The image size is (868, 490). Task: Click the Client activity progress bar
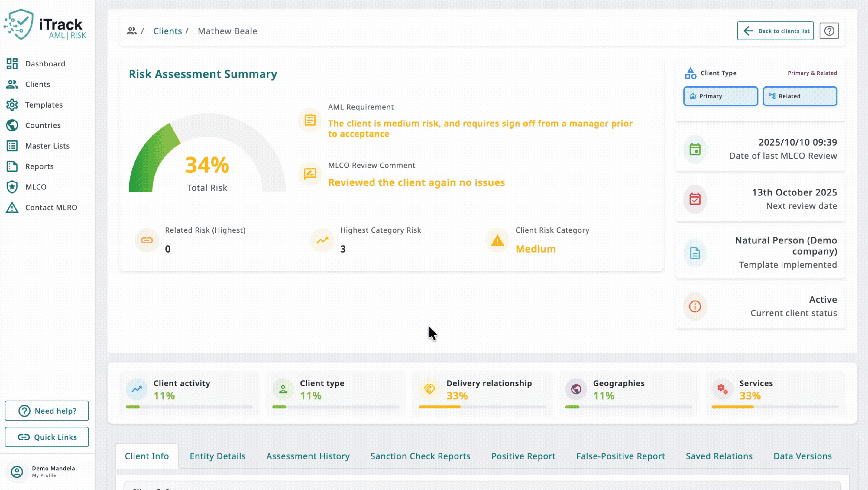click(x=190, y=407)
